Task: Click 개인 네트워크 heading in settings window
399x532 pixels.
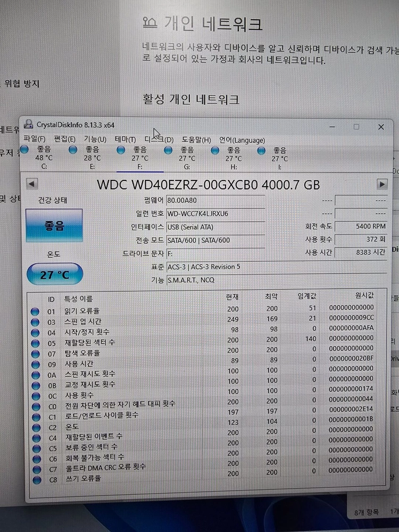Action: tap(213, 24)
